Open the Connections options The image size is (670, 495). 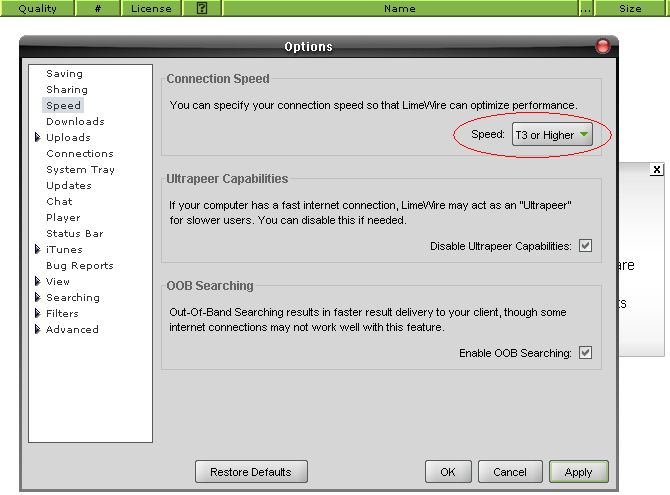click(80, 153)
